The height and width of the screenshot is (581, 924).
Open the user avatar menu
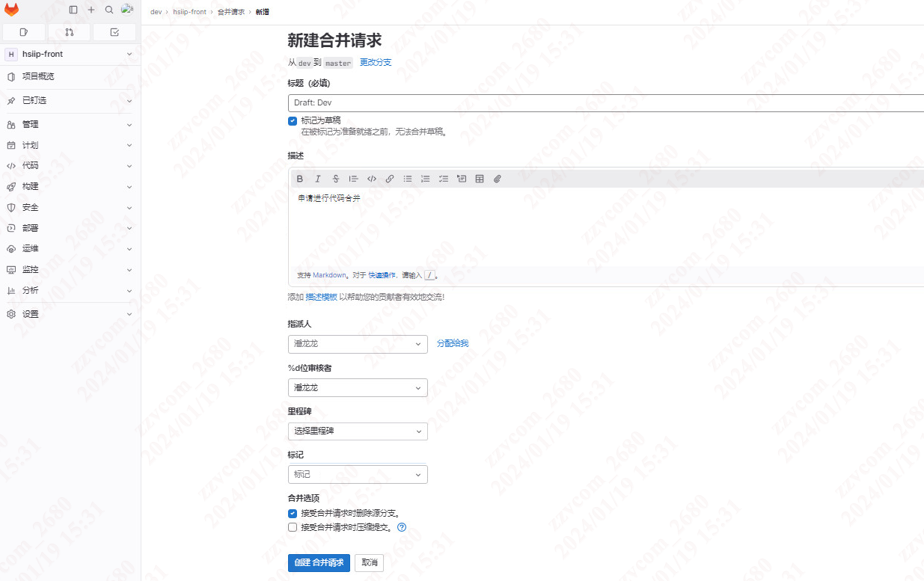(x=127, y=9)
